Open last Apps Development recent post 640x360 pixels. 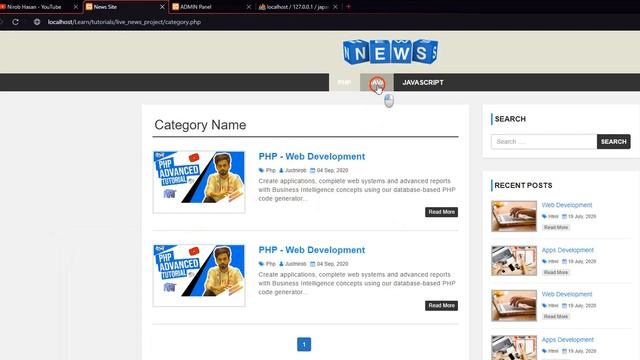coord(567,339)
